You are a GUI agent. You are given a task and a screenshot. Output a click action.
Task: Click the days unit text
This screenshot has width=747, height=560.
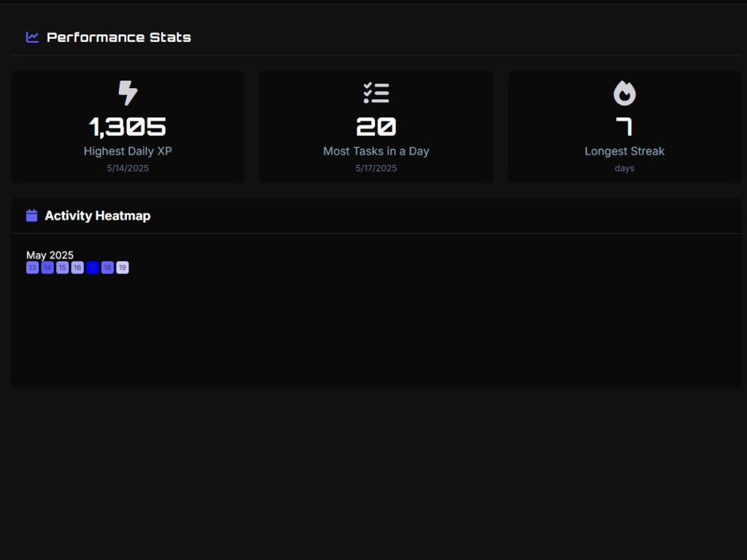point(624,168)
